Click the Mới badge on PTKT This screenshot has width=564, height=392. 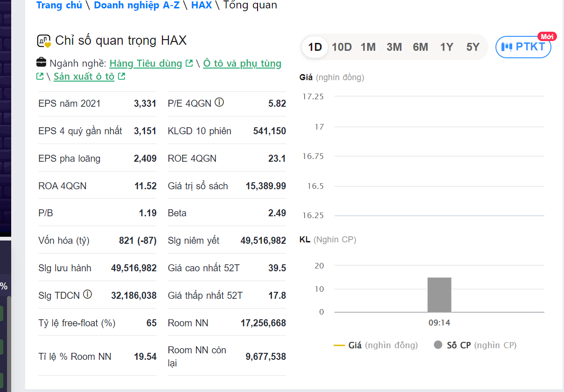point(547,36)
